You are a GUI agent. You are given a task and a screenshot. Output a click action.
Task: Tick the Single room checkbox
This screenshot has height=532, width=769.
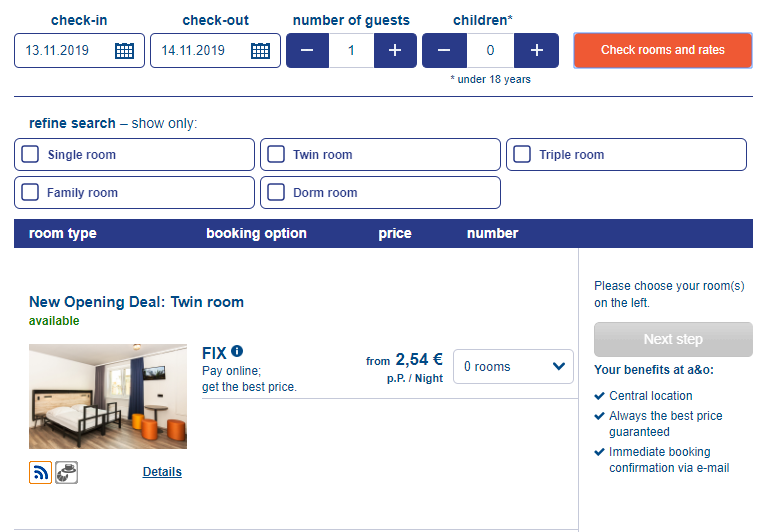point(30,154)
